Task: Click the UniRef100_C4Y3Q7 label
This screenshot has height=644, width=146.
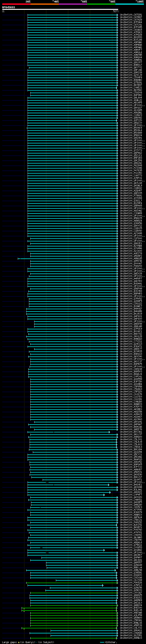Action: coord(131,593)
